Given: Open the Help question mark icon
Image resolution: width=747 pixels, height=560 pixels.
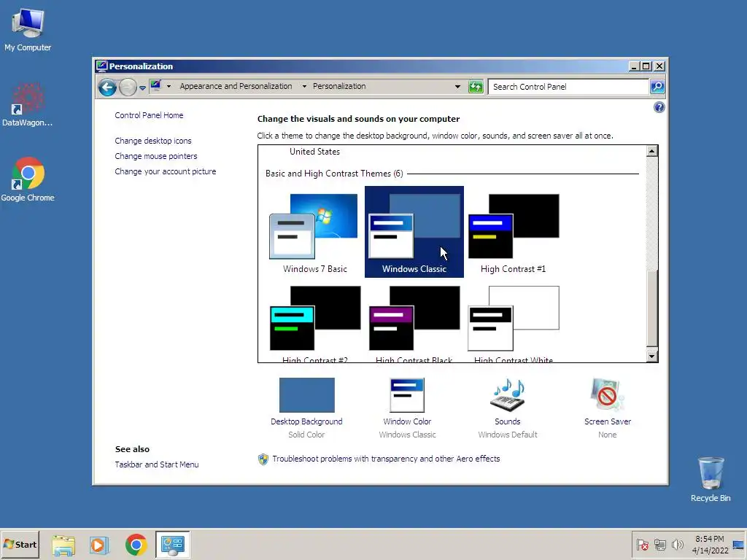Looking at the screenshot, I should click(659, 107).
